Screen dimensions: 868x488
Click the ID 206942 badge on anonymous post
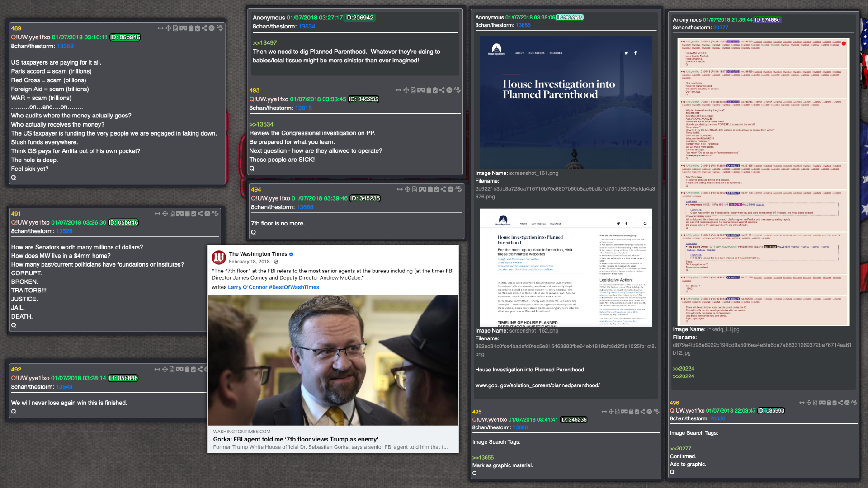pyautogui.click(x=360, y=18)
